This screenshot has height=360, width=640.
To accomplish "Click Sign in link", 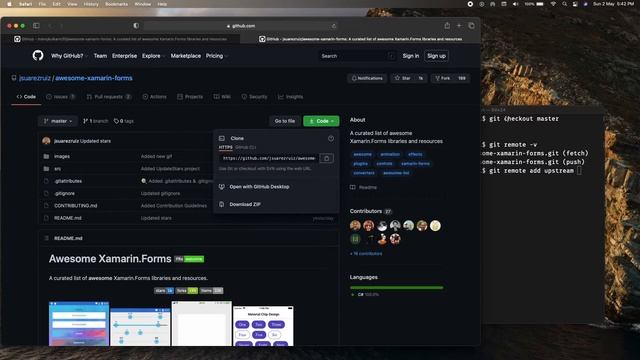I will tap(411, 56).
